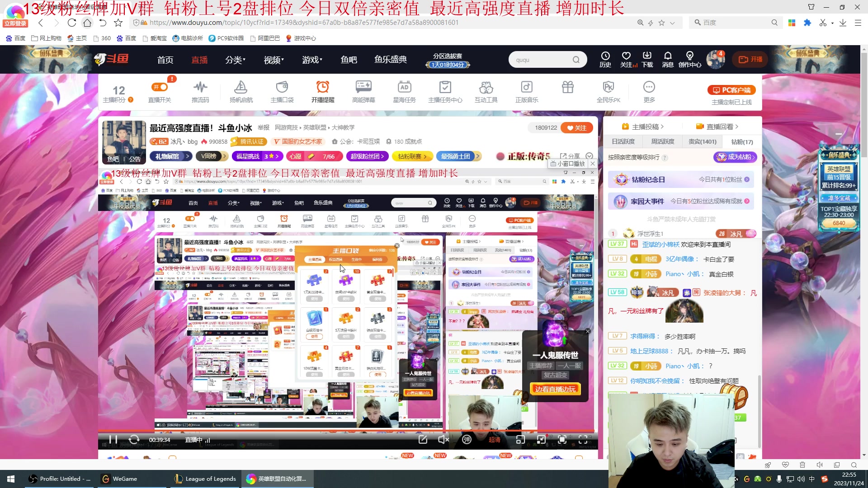The width and height of the screenshot is (868, 488).
Task: Switch to the 日活跃度 tab
Action: (623, 141)
